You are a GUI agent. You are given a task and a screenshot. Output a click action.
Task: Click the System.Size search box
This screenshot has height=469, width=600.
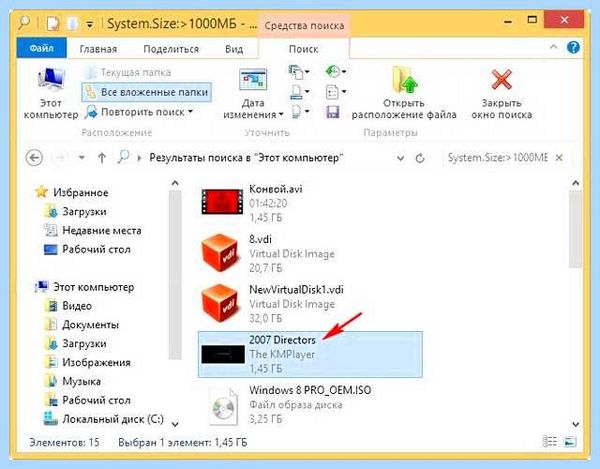498,158
